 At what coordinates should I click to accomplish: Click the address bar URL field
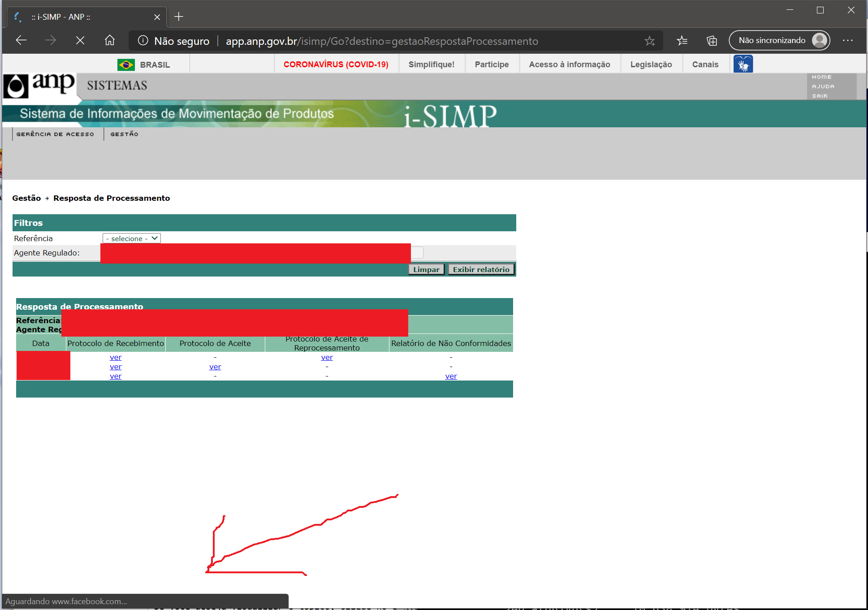pos(382,41)
